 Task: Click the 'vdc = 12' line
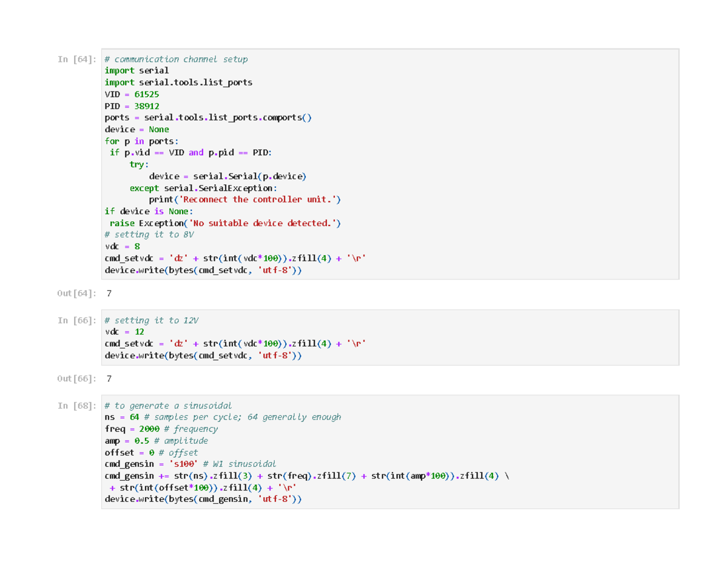tap(124, 332)
